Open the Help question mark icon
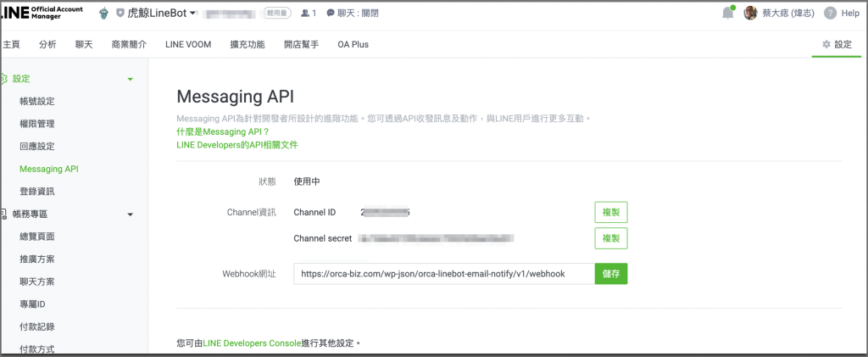Image resolution: width=868 pixels, height=357 pixels. (830, 14)
